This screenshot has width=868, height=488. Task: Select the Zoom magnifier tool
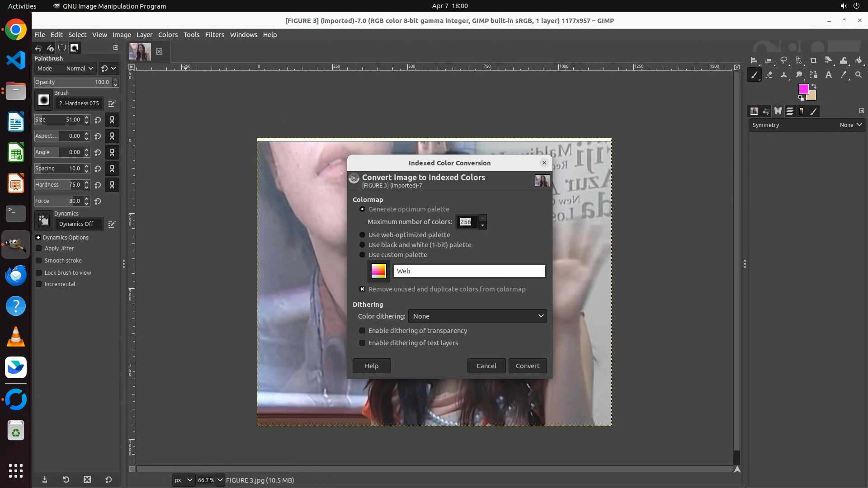point(859,75)
